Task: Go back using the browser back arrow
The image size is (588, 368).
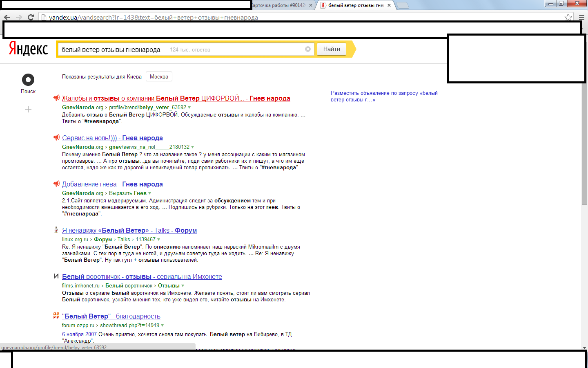Action: point(7,17)
